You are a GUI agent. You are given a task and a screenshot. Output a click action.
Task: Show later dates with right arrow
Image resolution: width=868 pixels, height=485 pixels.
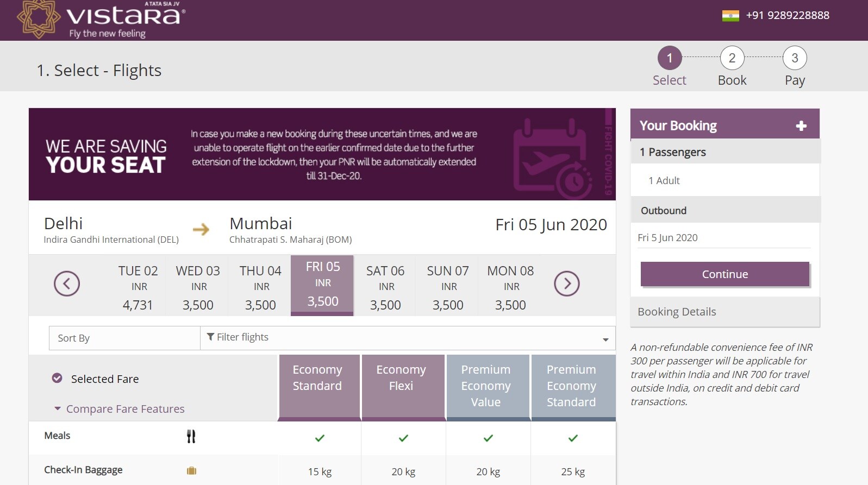[x=567, y=284]
